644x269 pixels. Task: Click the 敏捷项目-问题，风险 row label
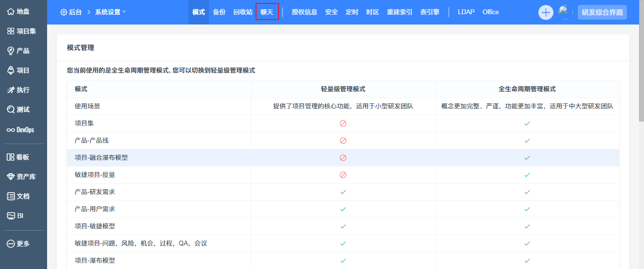(x=141, y=243)
